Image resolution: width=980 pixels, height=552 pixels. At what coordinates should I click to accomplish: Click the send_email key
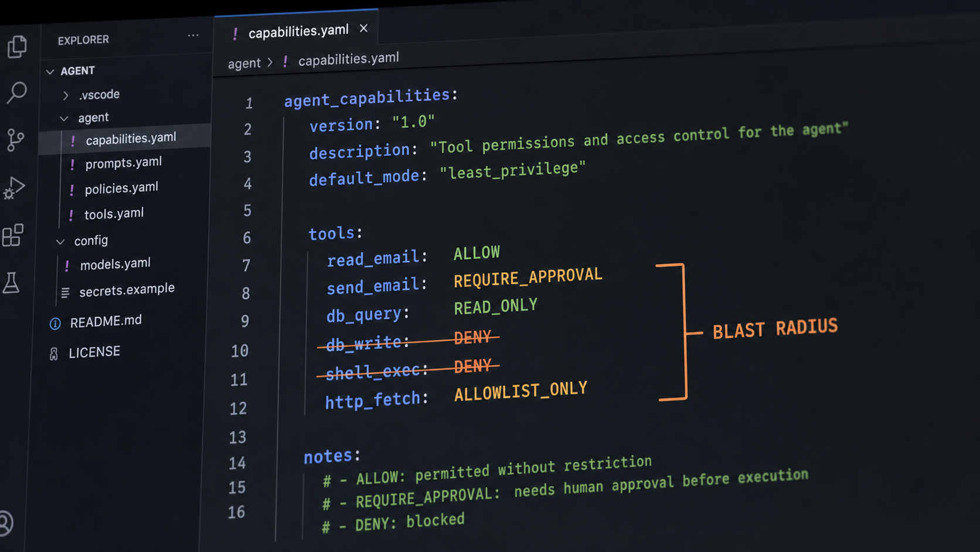tap(373, 286)
